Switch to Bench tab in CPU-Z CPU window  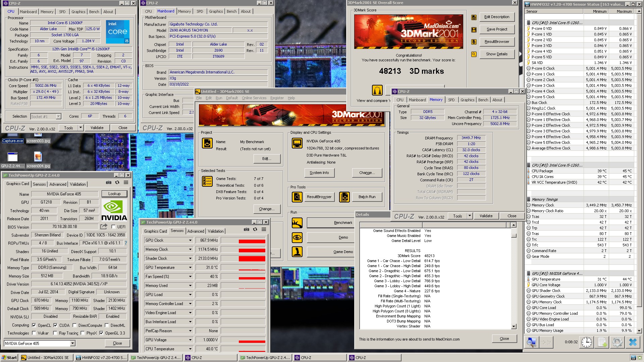(x=94, y=12)
